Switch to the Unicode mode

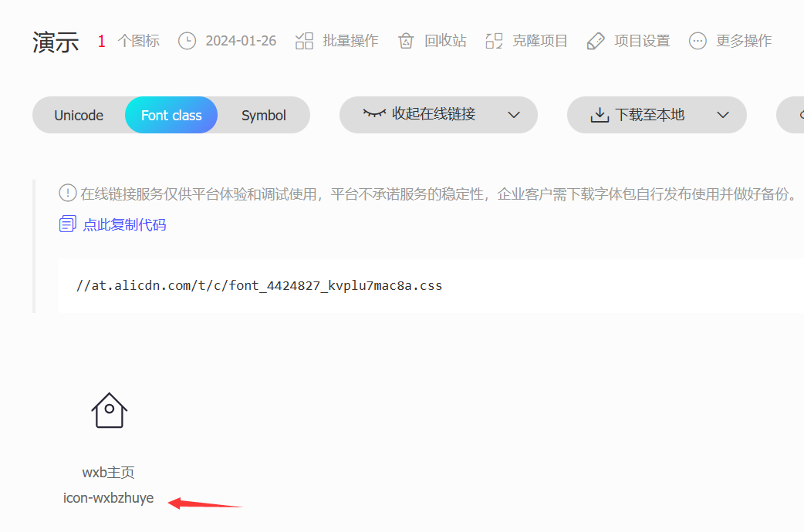click(x=79, y=116)
